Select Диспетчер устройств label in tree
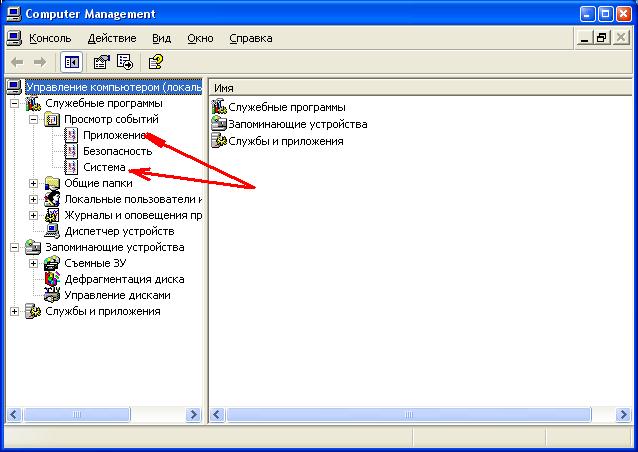Image resolution: width=638 pixels, height=452 pixels. coord(119,231)
